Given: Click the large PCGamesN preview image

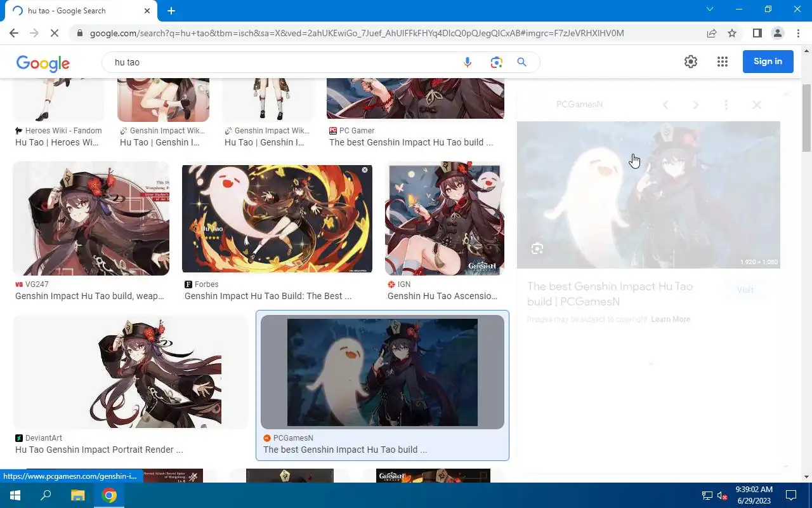Looking at the screenshot, I should click(x=648, y=195).
